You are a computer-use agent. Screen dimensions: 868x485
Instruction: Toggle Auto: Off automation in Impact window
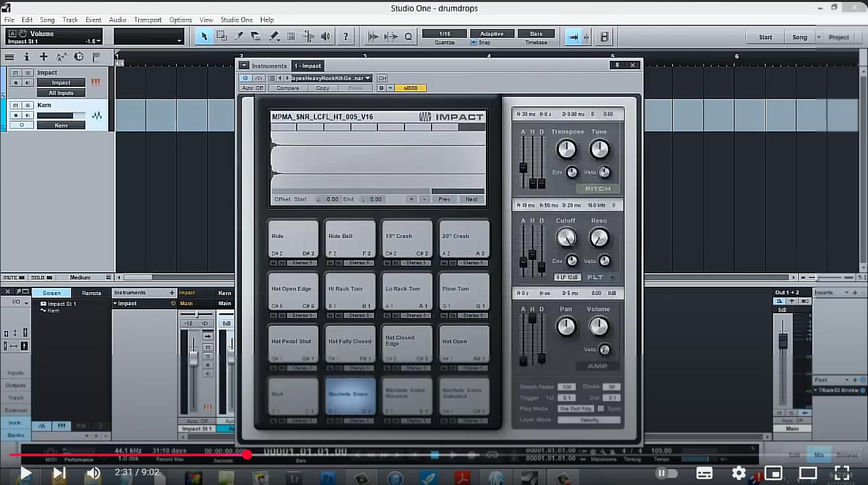[x=252, y=88]
